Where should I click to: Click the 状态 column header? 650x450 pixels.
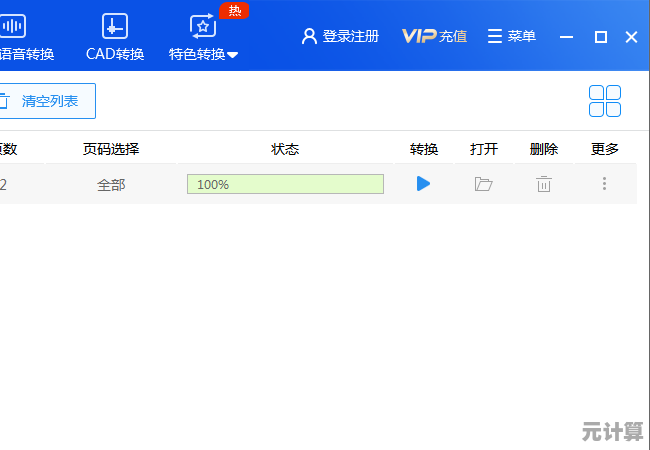285,150
